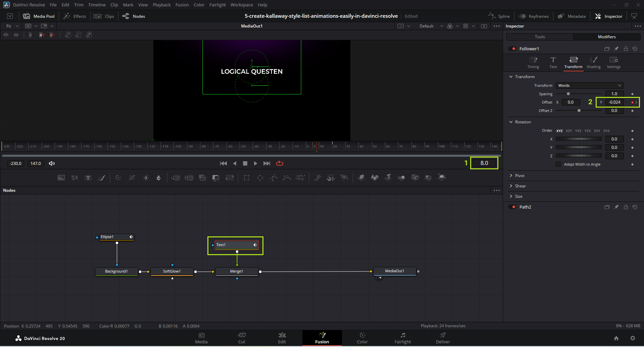Open the Fusion menu
The height and width of the screenshot is (347, 644).
point(182,5)
